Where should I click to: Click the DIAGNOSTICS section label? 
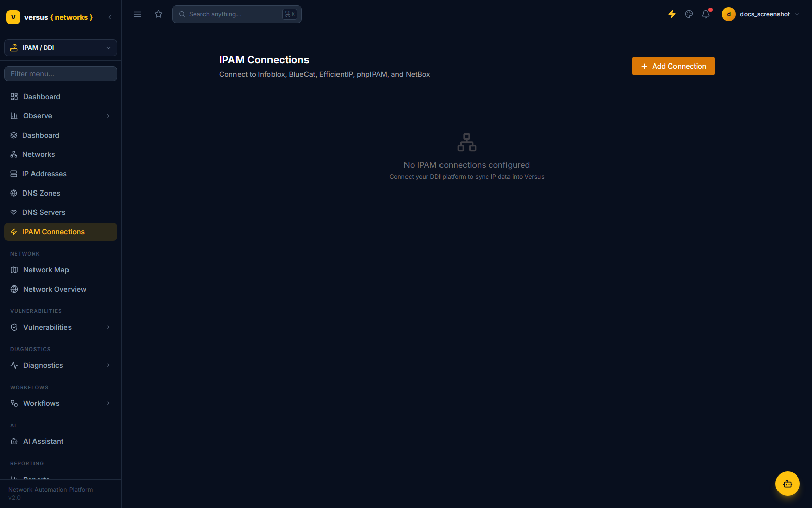click(x=30, y=349)
